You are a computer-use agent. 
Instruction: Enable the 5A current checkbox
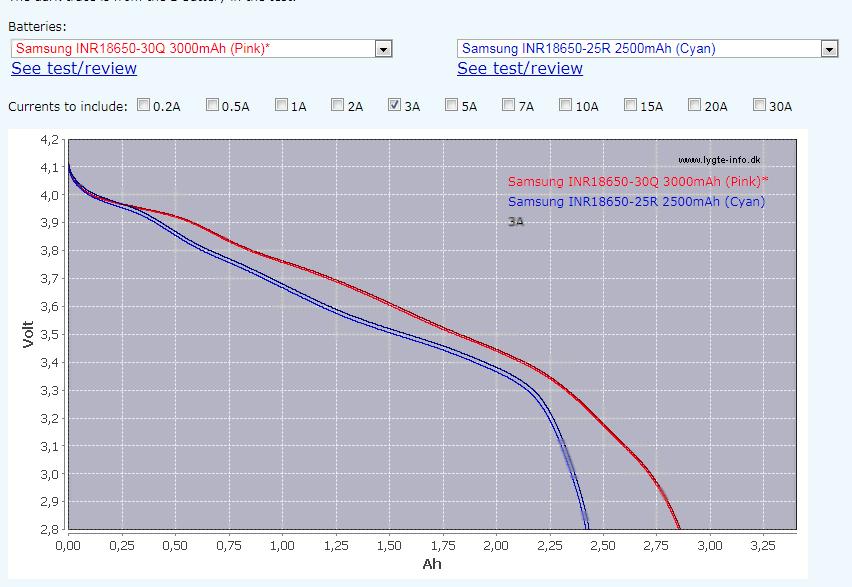pyautogui.click(x=452, y=105)
